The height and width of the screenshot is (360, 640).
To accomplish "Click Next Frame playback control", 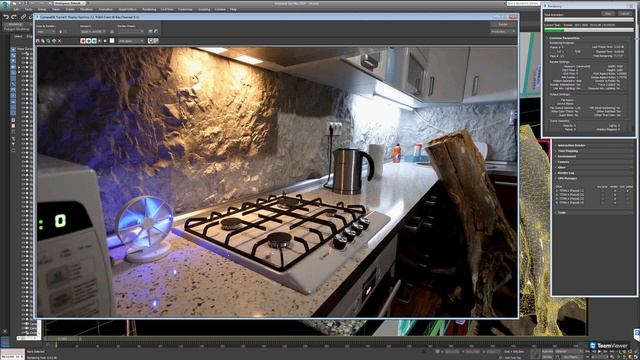I will click(605, 351).
